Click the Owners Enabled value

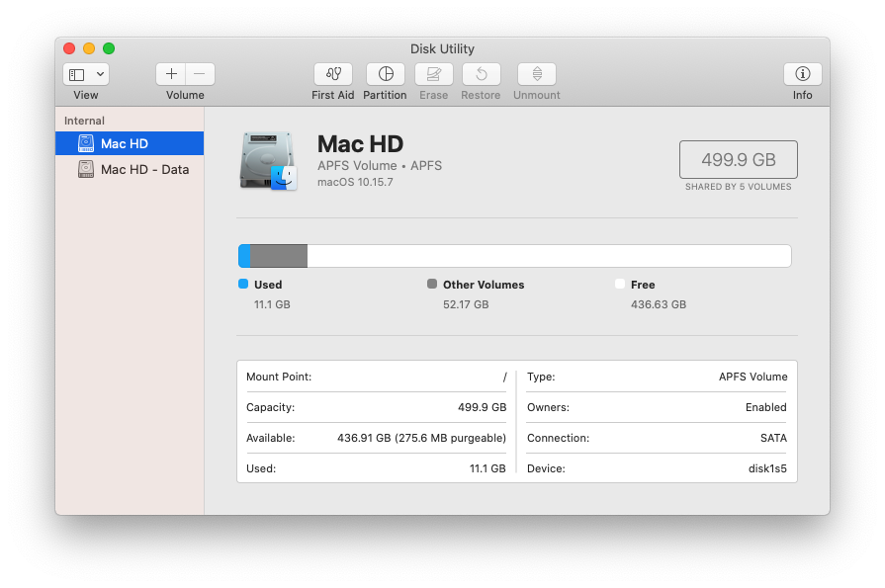[x=766, y=407]
